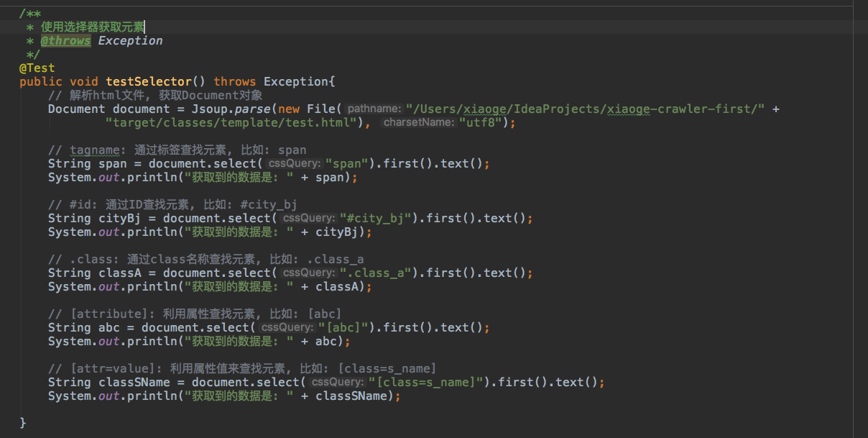Click the "[abc]" string inside select call
The height and width of the screenshot is (438, 868).
(x=343, y=327)
